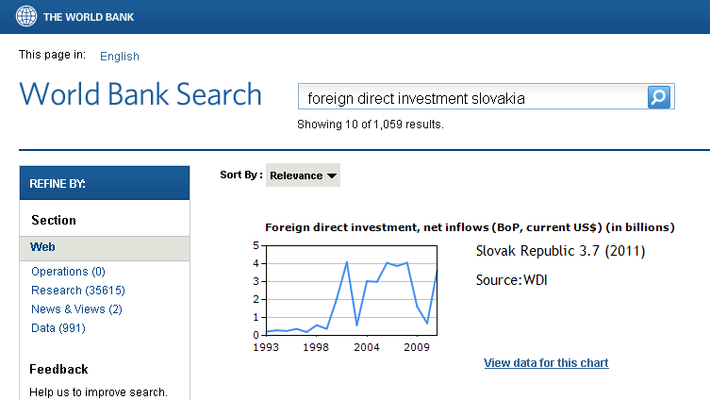Screen dimensions: 710x400
Task: Open THE WORLD BANK header text link
Action: tap(89, 17)
